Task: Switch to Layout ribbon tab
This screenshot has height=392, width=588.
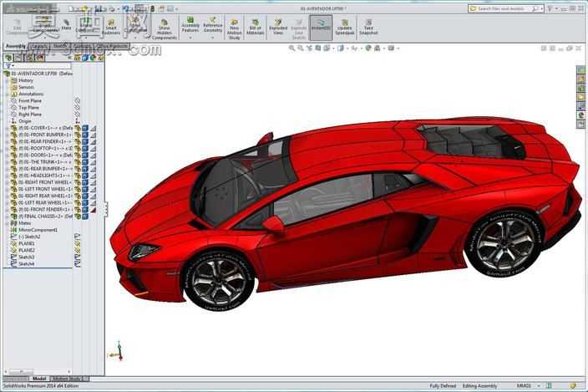Action: click(39, 46)
